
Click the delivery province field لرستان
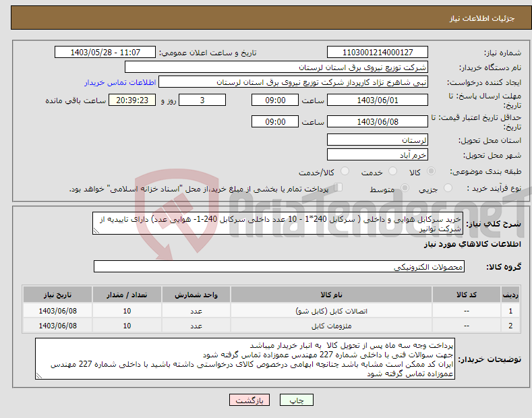point(378,140)
